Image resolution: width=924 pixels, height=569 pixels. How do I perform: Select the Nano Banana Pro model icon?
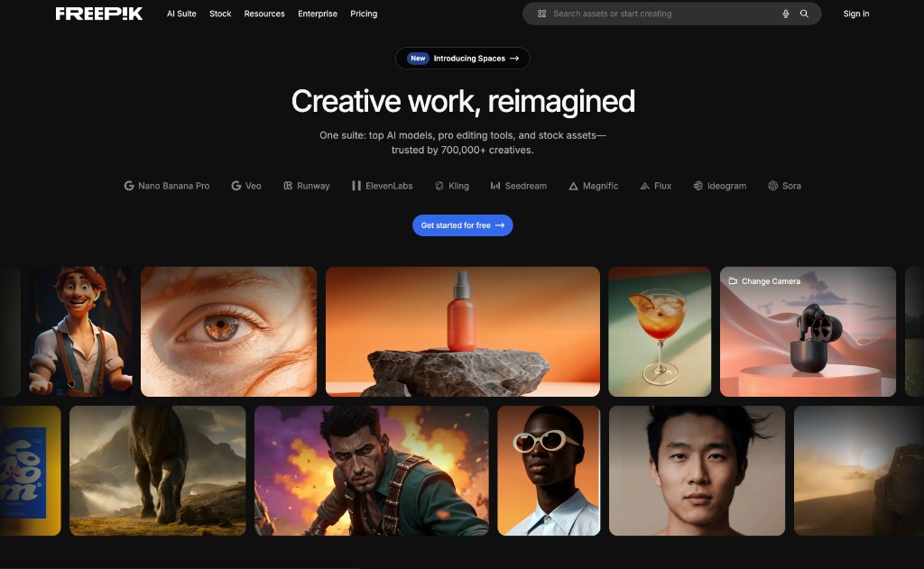point(128,186)
